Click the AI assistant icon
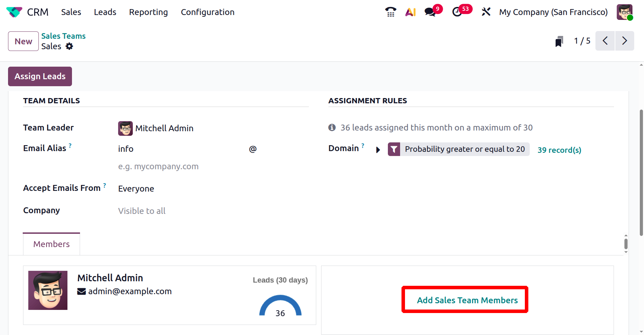The height and width of the screenshot is (335, 644). pyautogui.click(x=411, y=12)
